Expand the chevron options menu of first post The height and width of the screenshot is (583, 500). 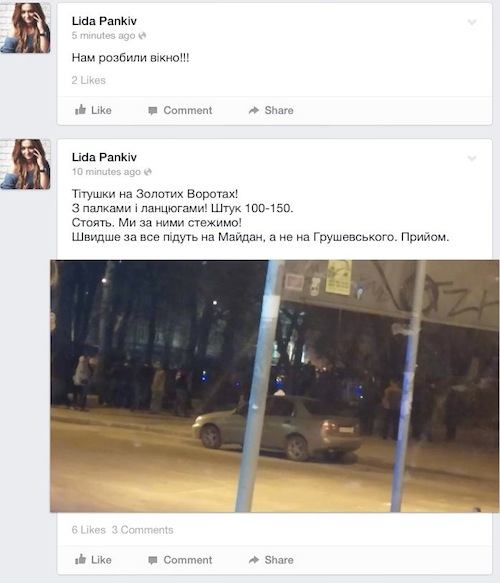472,22
